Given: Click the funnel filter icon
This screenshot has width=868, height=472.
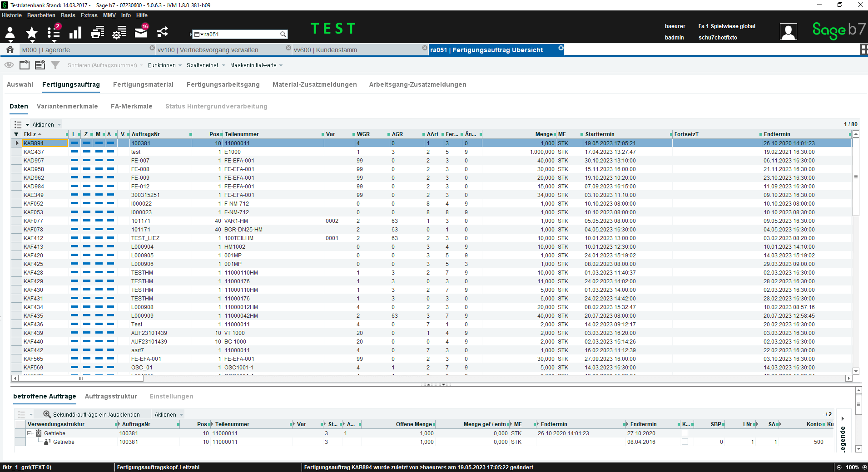Looking at the screenshot, I should [x=55, y=65].
